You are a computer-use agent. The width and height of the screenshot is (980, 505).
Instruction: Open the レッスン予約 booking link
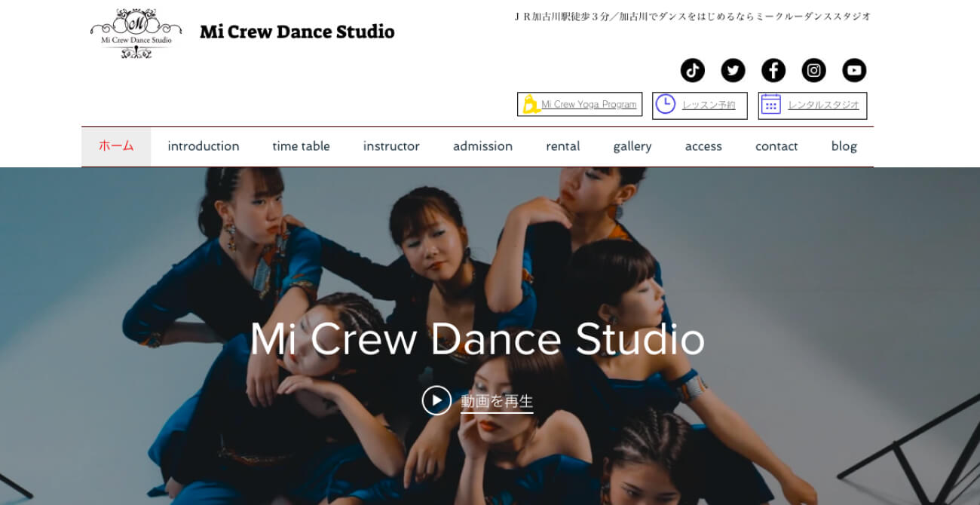pyautogui.click(x=709, y=105)
